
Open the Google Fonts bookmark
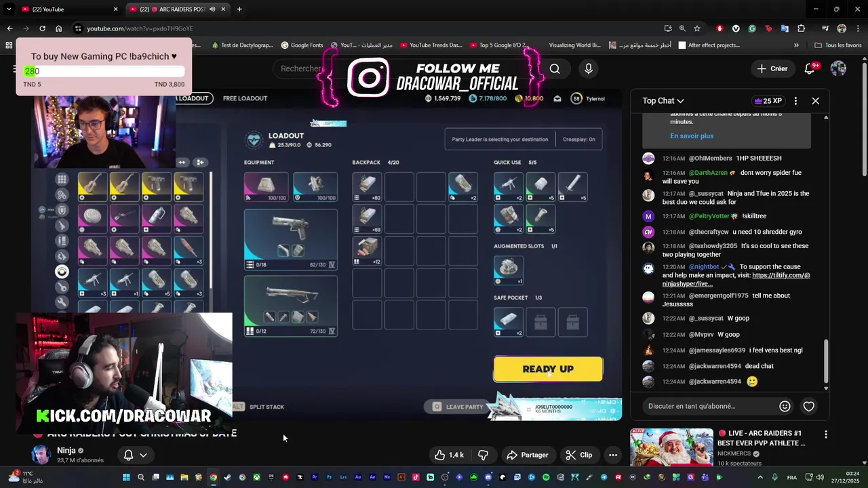[x=302, y=45]
